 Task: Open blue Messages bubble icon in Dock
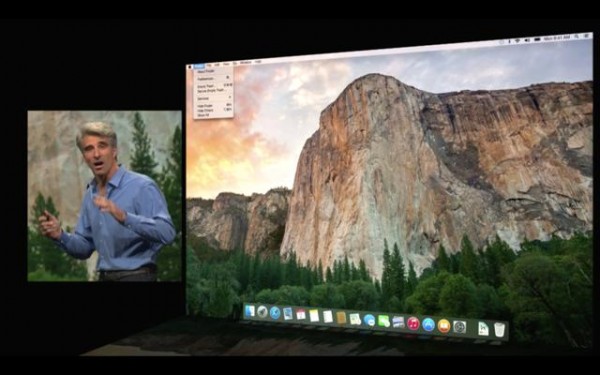tap(369, 320)
